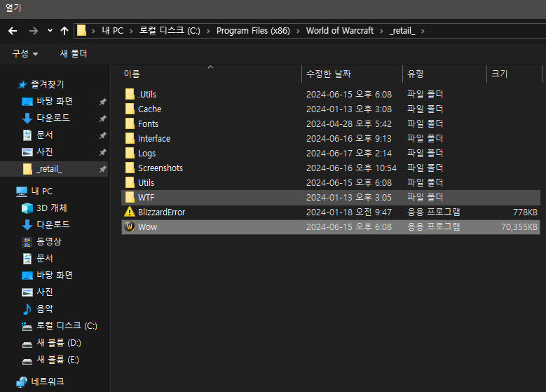Navigate to 로컬 디스크 (C:) breadcrumb
Screen dimensions: 546x392
[x=170, y=31]
